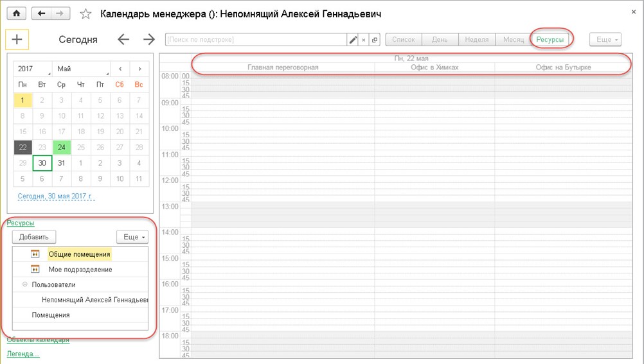Open the Легенда... link

[23, 354]
